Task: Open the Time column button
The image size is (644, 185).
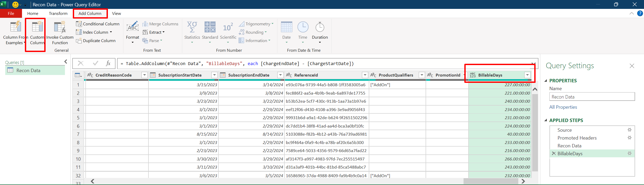Action: click(303, 32)
